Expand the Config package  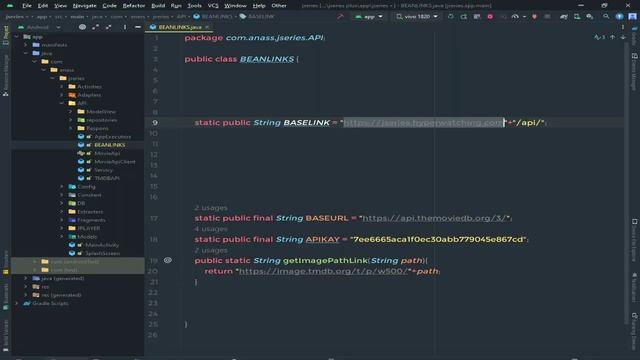(62, 187)
